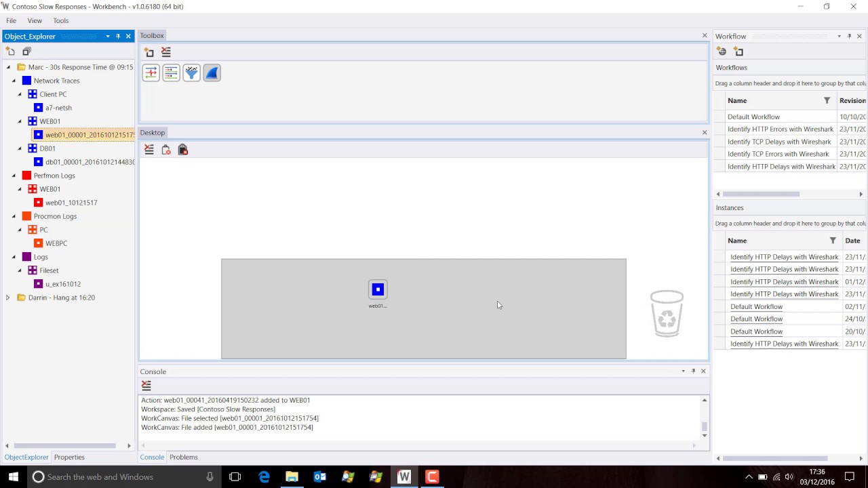Click the dark clipboard delete icon in Desktop

point(182,150)
